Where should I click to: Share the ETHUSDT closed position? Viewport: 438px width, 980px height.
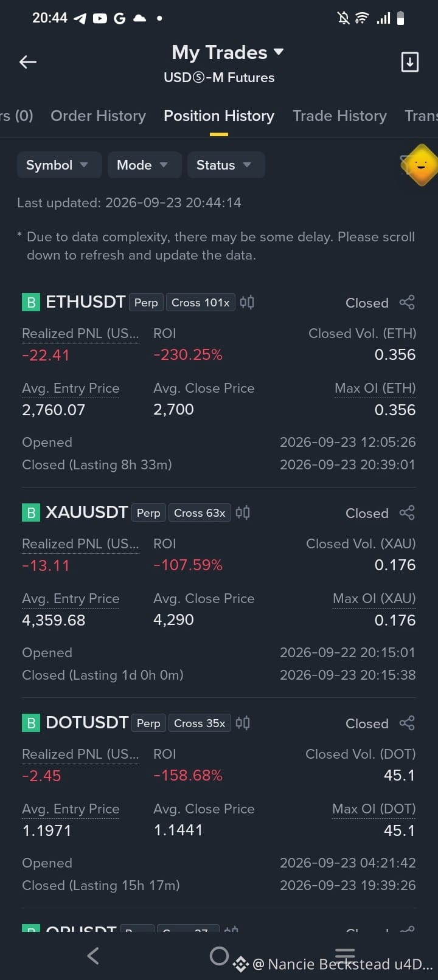pyautogui.click(x=407, y=303)
